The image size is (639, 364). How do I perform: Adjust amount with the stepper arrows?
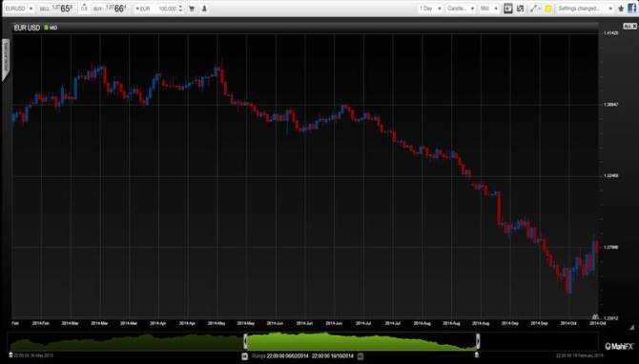click(180, 9)
